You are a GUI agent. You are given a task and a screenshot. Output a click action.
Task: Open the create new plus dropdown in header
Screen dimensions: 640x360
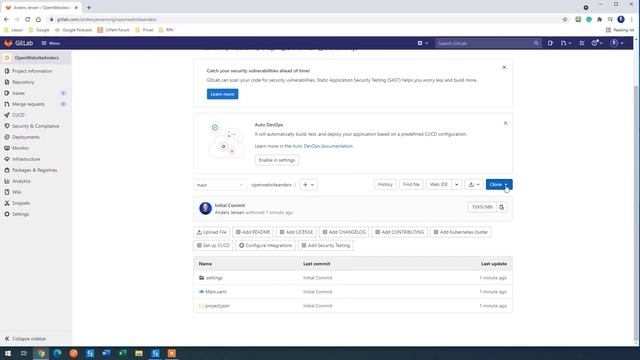coord(422,43)
